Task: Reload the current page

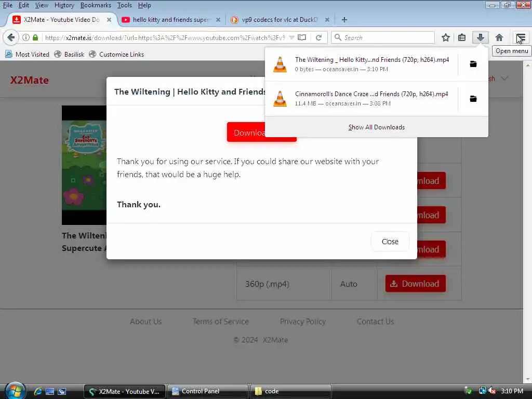Action: point(318,37)
